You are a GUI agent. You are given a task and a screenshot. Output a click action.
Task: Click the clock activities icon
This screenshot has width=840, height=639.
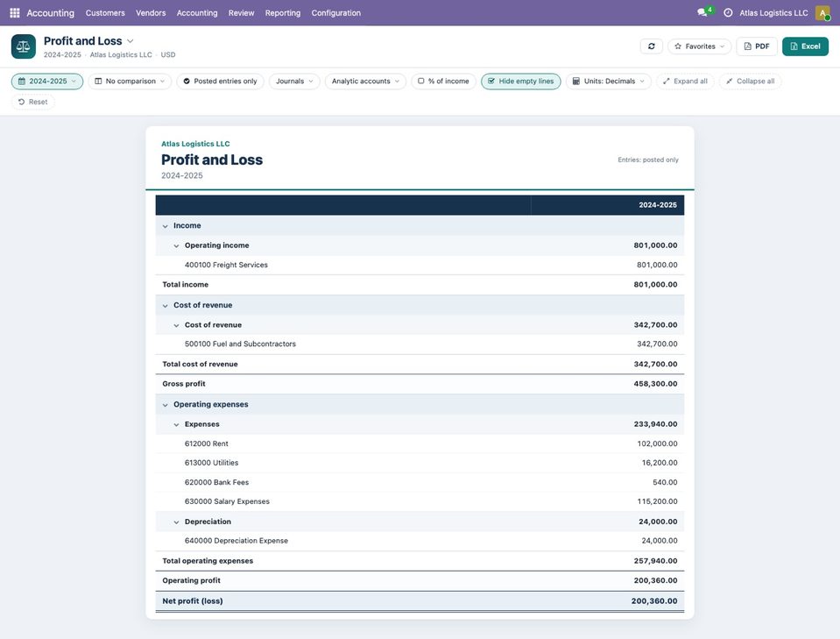[x=728, y=13]
